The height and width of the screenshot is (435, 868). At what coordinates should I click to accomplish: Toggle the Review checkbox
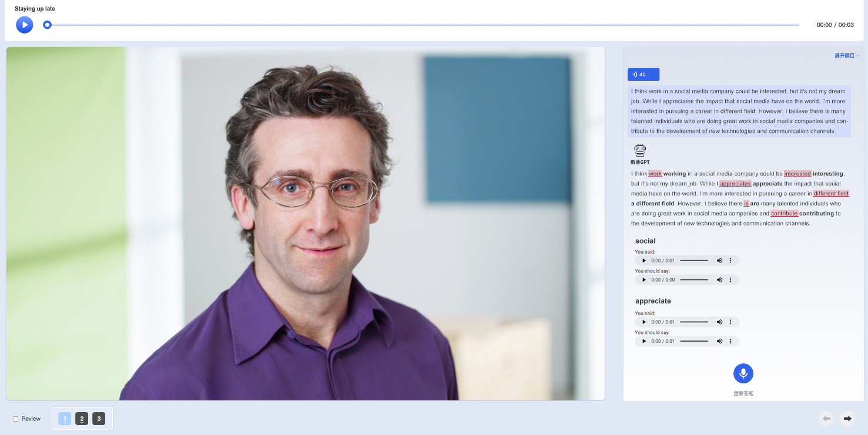click(x=16, y=419)
